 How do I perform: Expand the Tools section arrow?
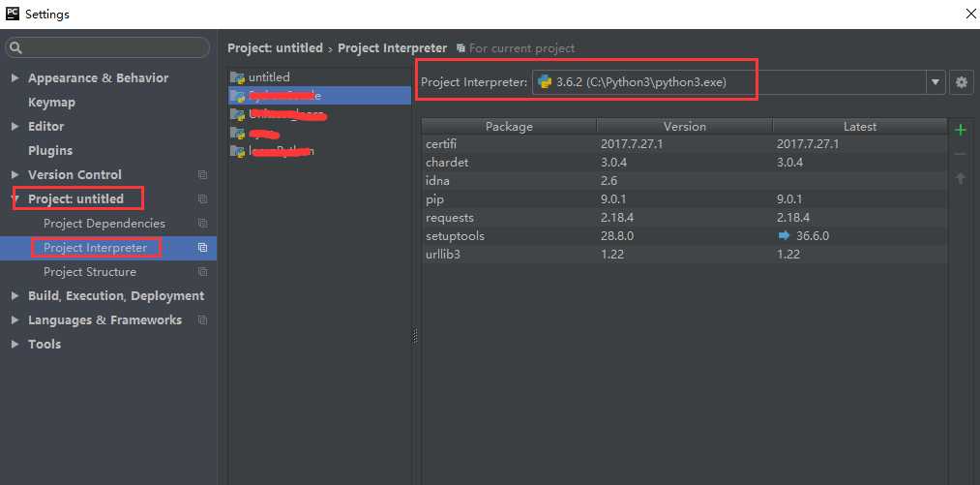(x=15, y=345)
